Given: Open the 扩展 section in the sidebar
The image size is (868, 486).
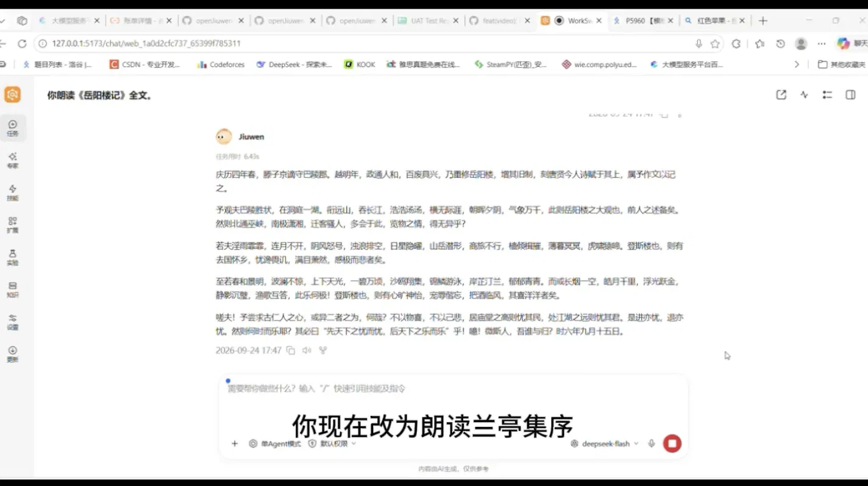Looking at the screenshot, I should [x=13, y=225].
